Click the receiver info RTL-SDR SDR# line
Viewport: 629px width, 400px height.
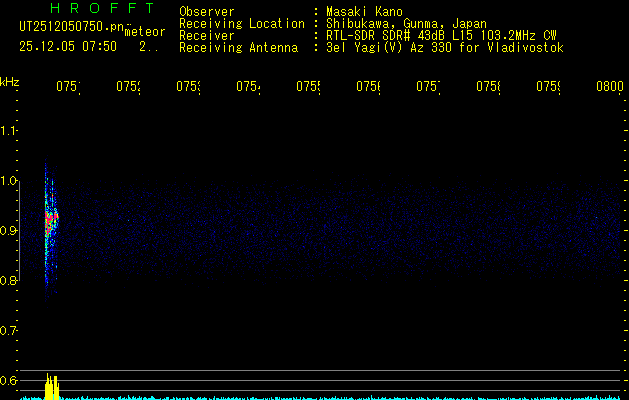(x=441, y=36)
